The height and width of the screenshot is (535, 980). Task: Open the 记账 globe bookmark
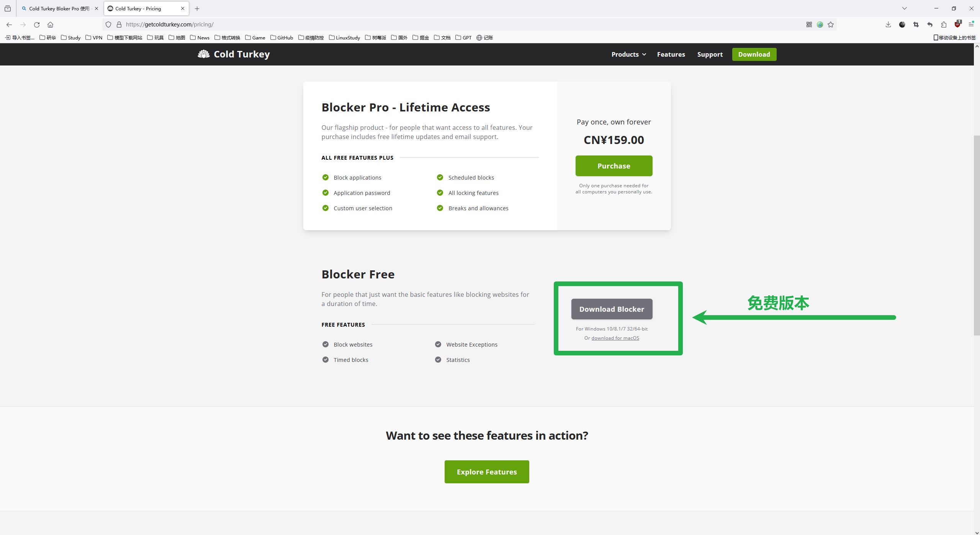click(484, 38)
